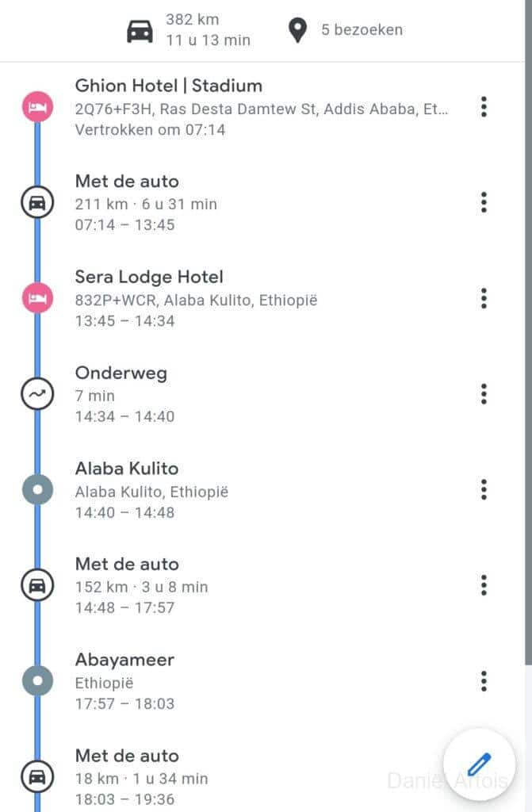Viewport: 532px width, 812px height.
Task: Click the location pin next to 5 bezoeken
Action: coord(297,31)
